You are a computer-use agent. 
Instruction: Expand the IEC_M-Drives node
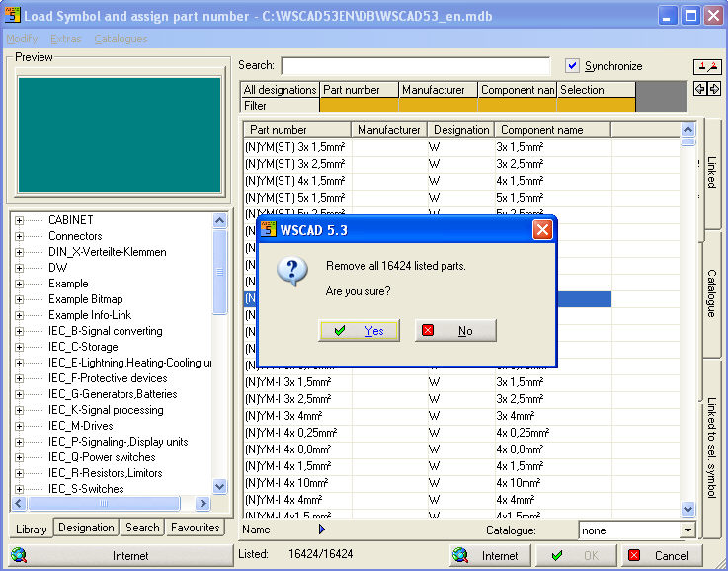click(x=19, y=426)
